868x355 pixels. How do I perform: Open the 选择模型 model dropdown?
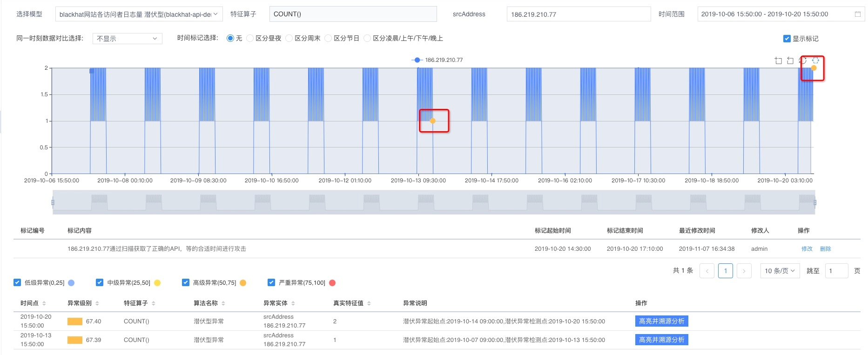139,14
